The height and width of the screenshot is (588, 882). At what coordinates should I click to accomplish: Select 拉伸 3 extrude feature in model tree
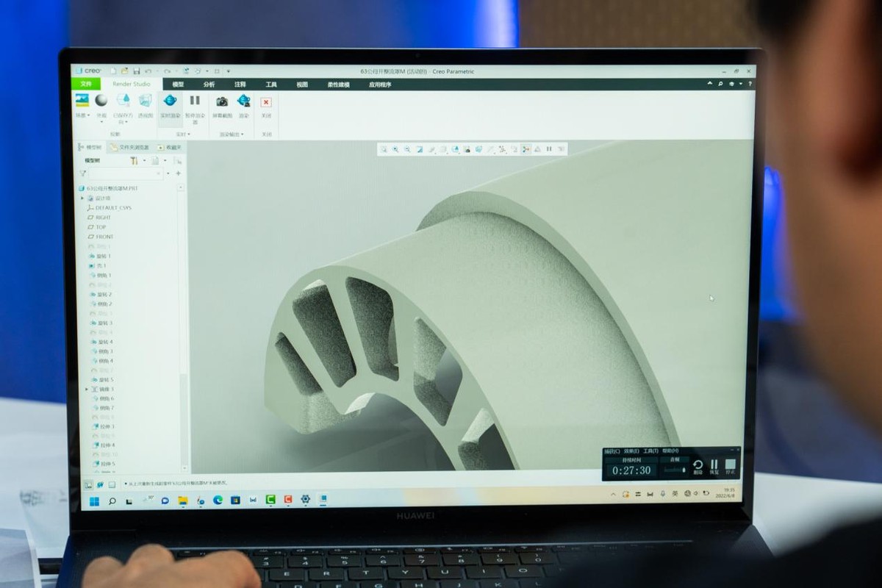[103, 426]
